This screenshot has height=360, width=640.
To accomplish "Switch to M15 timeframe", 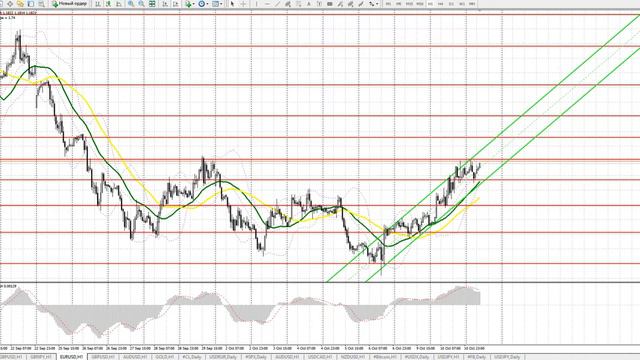I will pyautogui.click(x=409, y=4).
